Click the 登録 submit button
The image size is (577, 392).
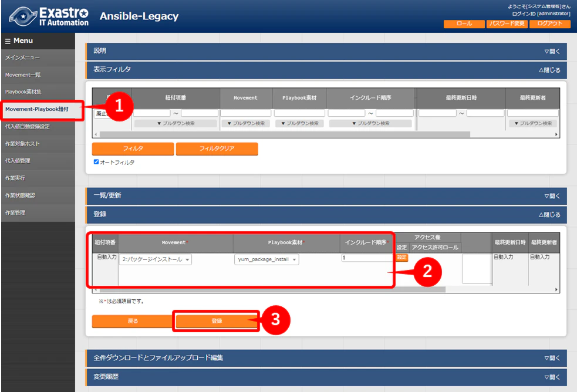coord(217,321)
